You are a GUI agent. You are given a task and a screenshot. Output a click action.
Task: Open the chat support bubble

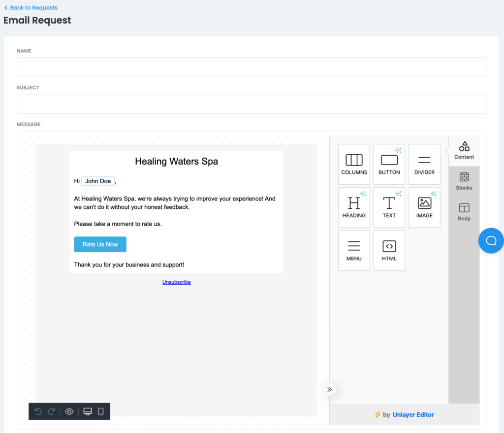coord(491,240)
